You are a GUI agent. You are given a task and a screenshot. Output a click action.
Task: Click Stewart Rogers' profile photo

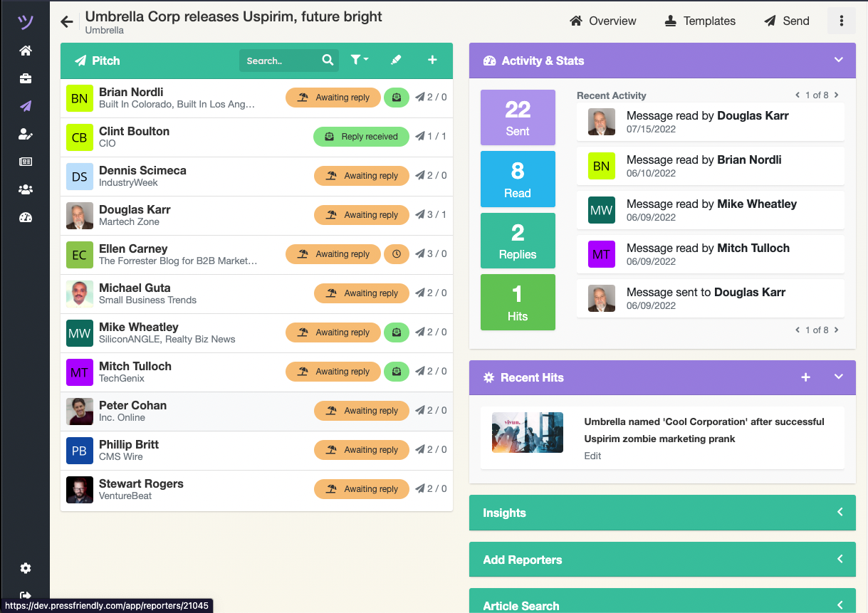pyautogui.click(x=80, y=490)
